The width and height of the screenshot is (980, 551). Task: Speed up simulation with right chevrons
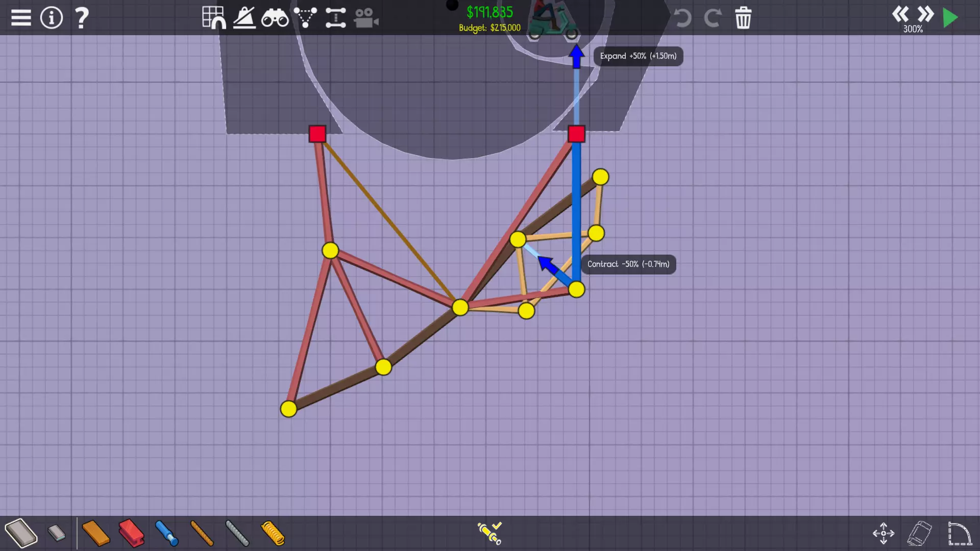[x=925, y=14]
